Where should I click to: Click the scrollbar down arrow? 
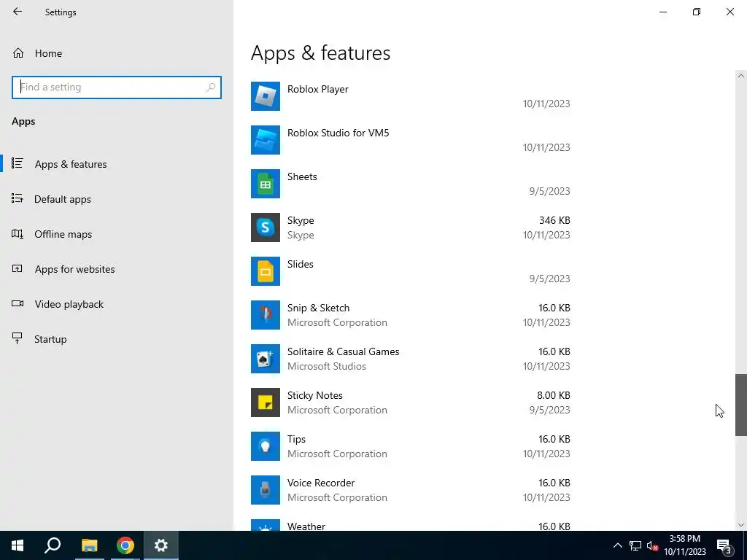point(741,525)
